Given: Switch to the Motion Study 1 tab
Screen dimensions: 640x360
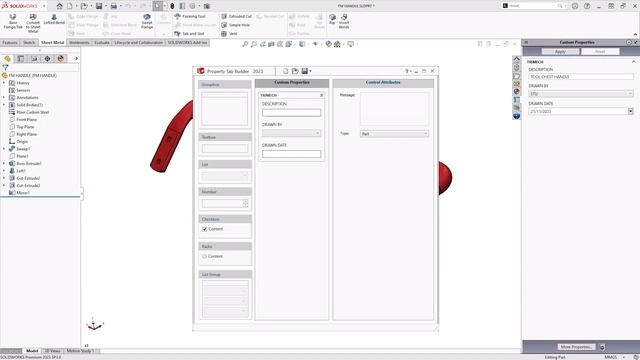Looking at the screenshot, I should click(x=80, y=351).
